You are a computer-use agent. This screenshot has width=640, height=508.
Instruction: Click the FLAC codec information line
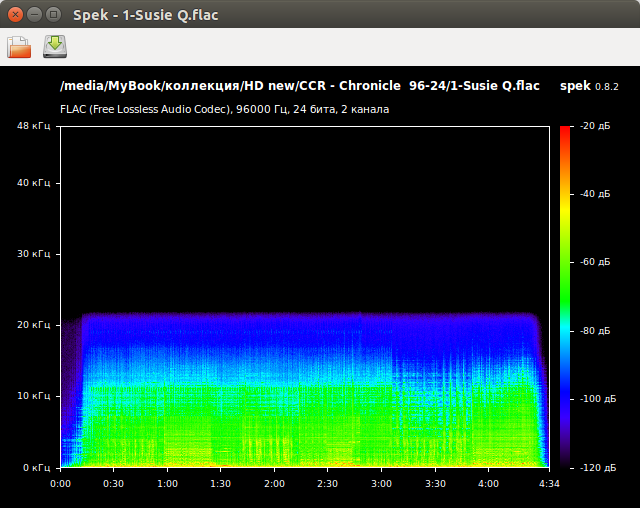[x=224, y=109]
